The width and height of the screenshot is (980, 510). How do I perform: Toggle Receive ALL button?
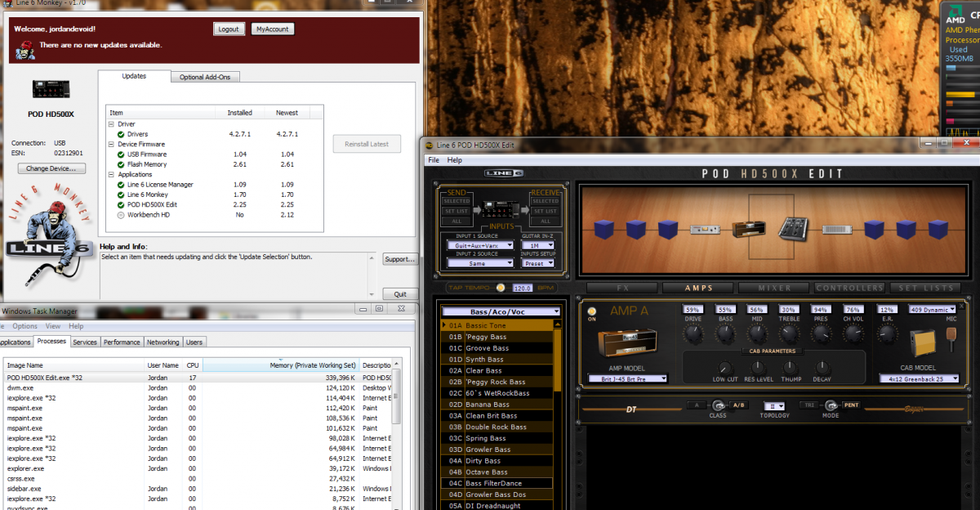545,221
